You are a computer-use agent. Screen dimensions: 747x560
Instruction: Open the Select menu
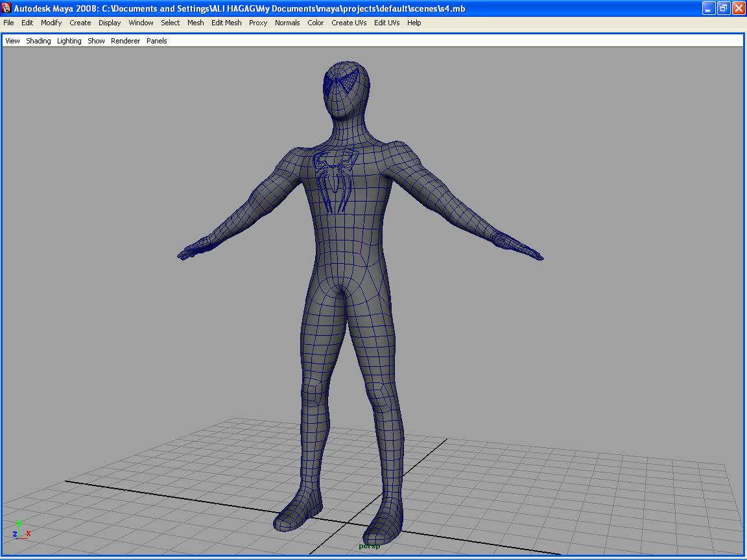point(170,23)
